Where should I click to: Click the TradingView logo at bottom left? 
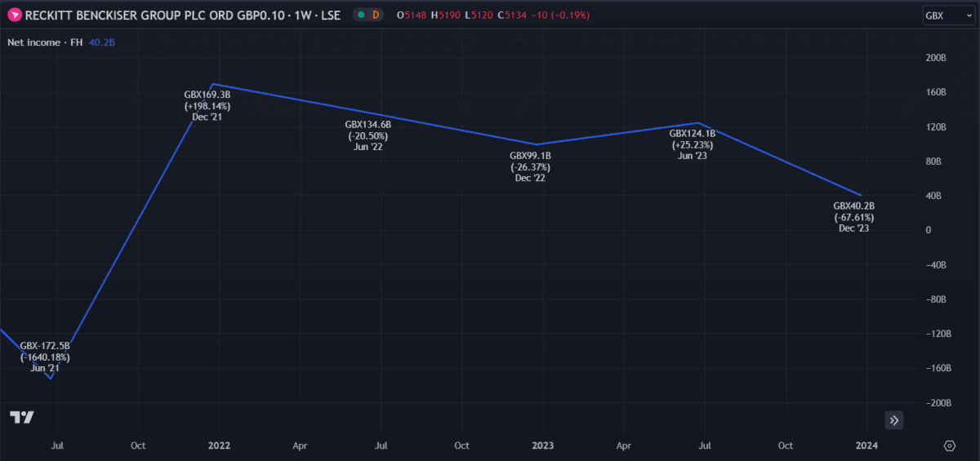click(x=22, y=417)
